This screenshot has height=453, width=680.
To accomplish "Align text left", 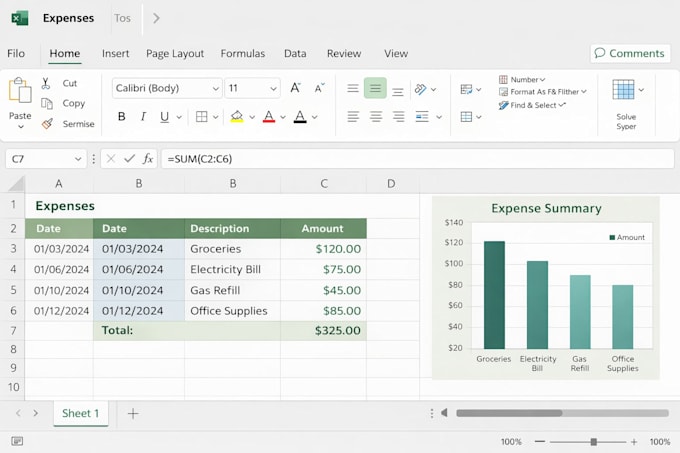I will click(x=353, y=117).
